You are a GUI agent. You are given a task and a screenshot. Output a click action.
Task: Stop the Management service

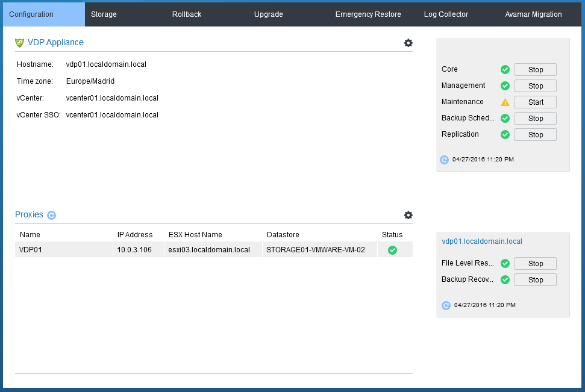tap(536, 86)
